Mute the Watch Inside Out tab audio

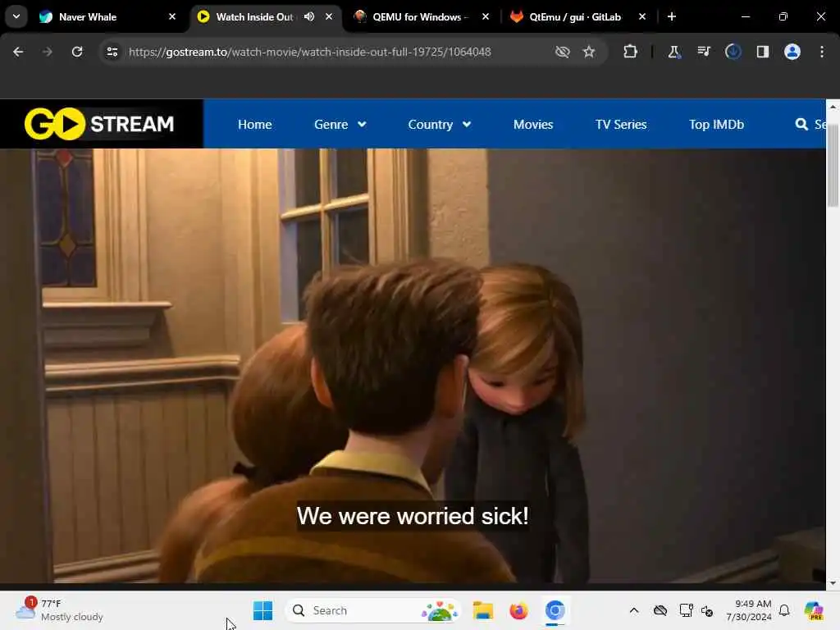309,16
